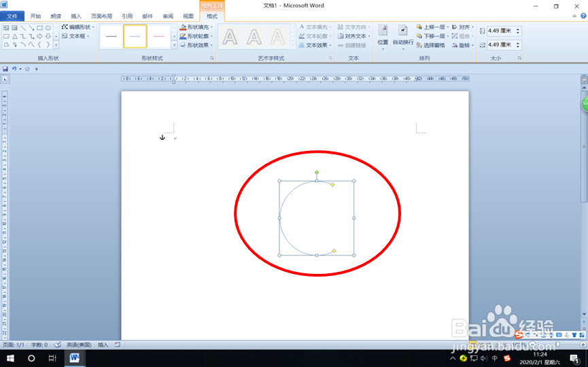This screenshot has width=588, height=367.
Task: Apply the red line shape style
Action: click(158, 37)
